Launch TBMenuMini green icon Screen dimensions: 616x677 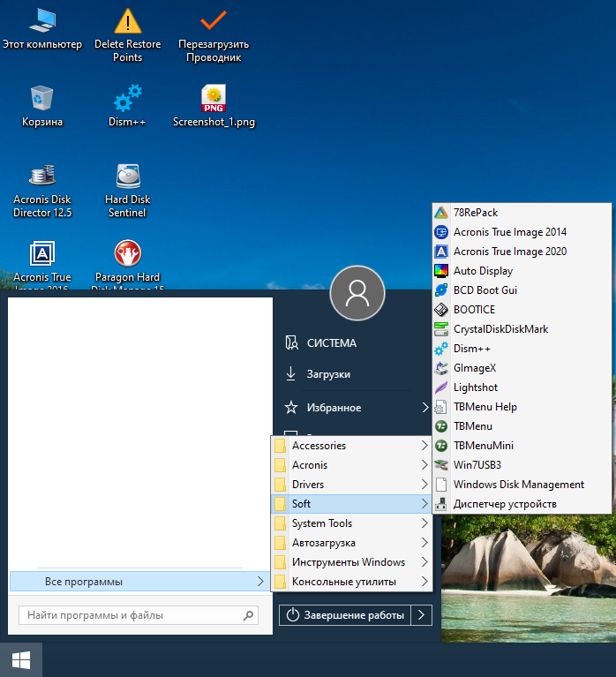click(x=440, y=446)
